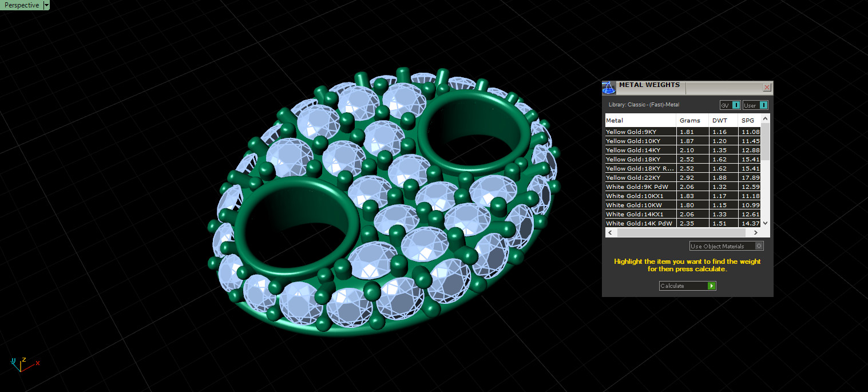This screenshot has height=392, width=868.
Task: Sort by the Grams column header
Action: 693,120
